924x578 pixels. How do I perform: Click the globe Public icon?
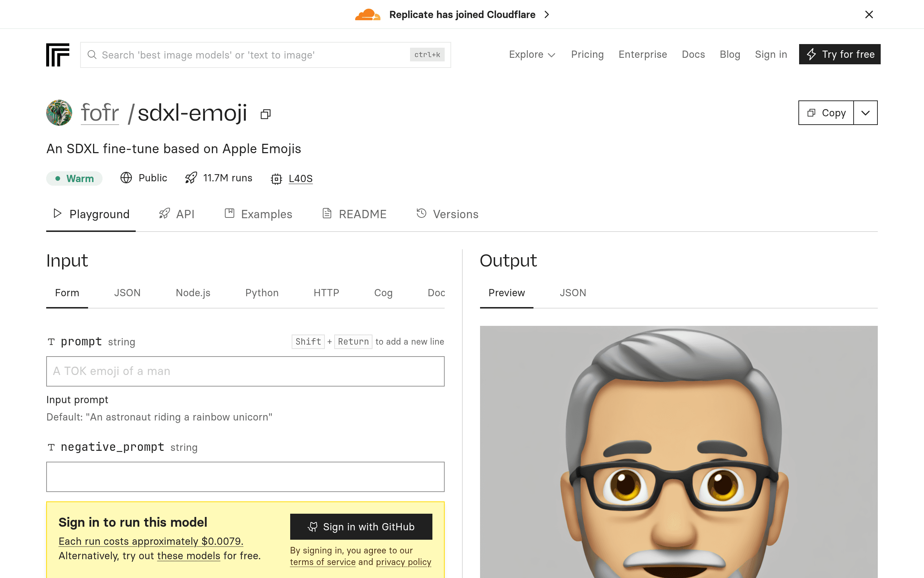point(126,178)
